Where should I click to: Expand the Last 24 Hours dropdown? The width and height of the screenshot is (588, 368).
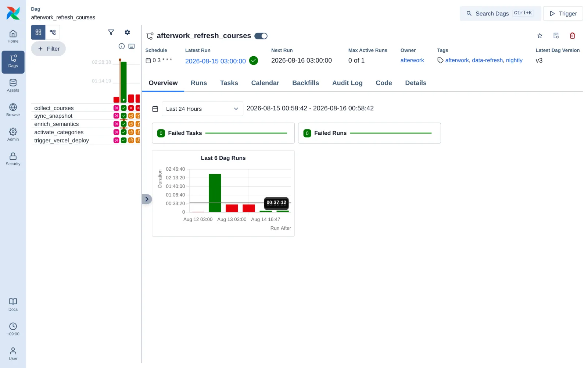pos(202,109)
